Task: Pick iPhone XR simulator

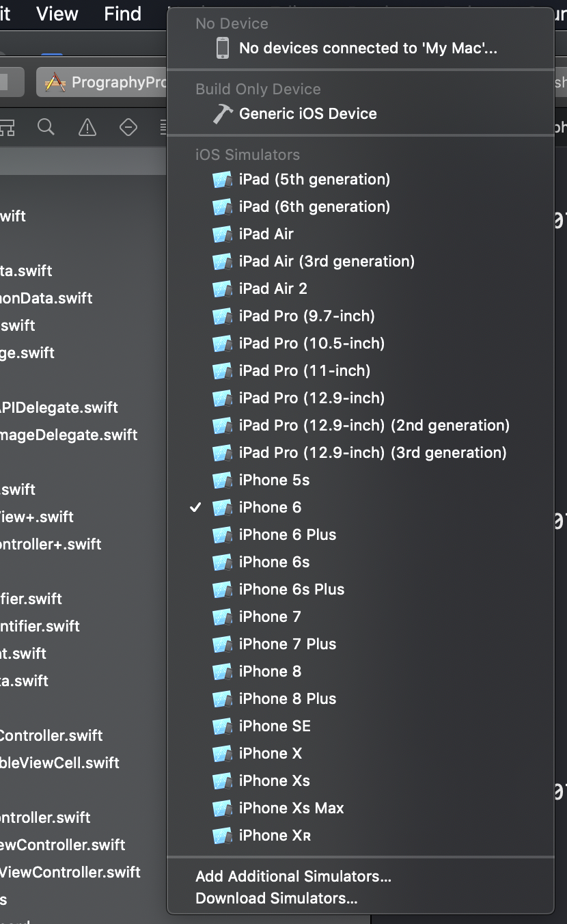Action: click(360, 835)
